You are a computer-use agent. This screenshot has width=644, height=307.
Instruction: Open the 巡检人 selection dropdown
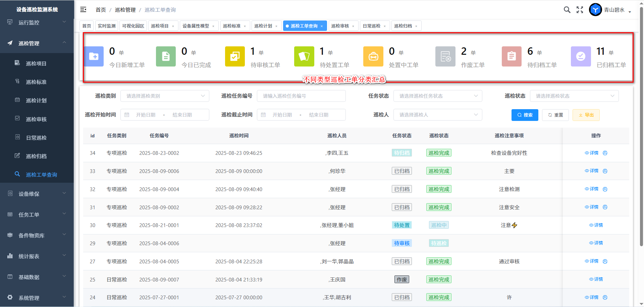point(437,115)
